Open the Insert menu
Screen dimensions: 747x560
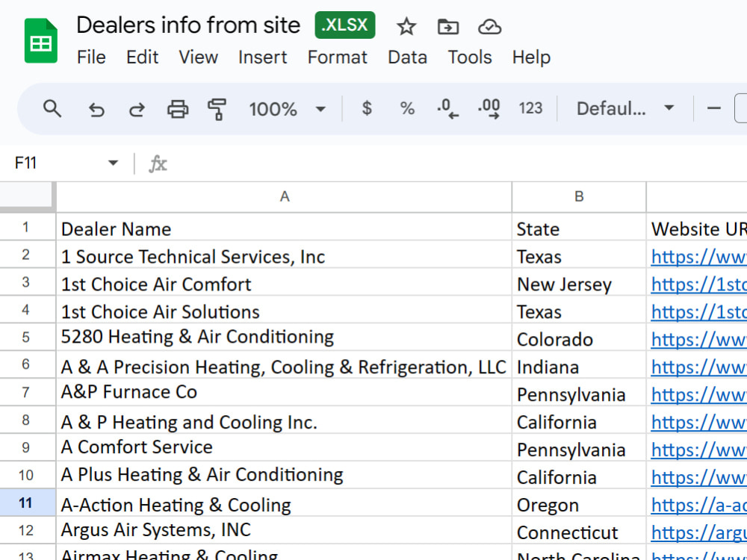[x=262, y=57]
